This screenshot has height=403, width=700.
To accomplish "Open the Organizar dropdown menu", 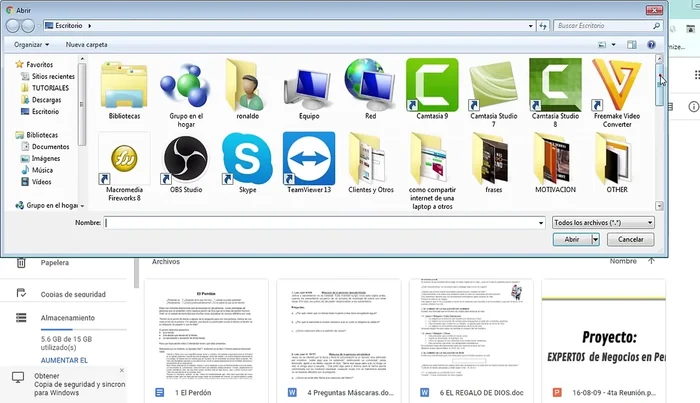I will [x=31, y=45].
